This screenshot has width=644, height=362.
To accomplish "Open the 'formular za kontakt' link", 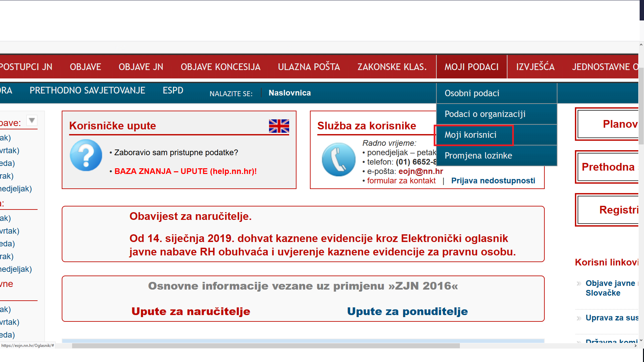I will pos(401,181).
